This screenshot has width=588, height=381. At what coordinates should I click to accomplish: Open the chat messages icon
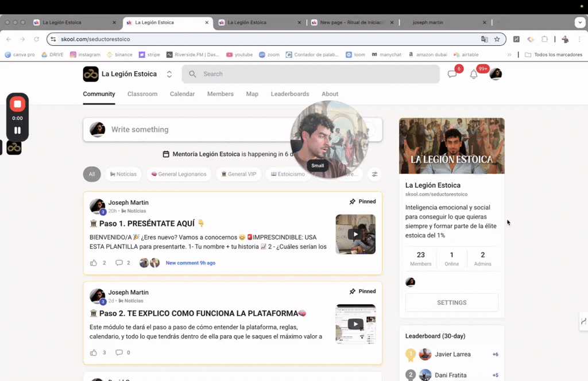[x=453, y=73]
